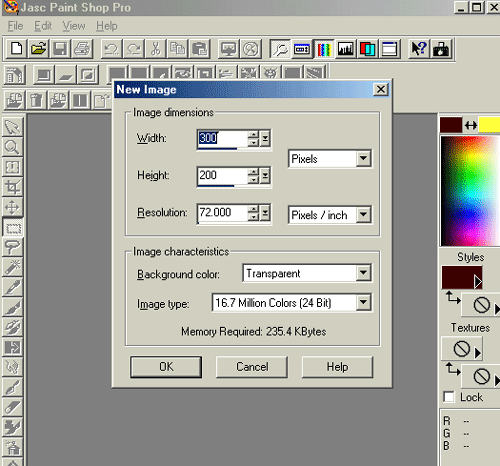Open the View menu
The width and height of the screenshot is (500, 466).
tap(74, 26)
